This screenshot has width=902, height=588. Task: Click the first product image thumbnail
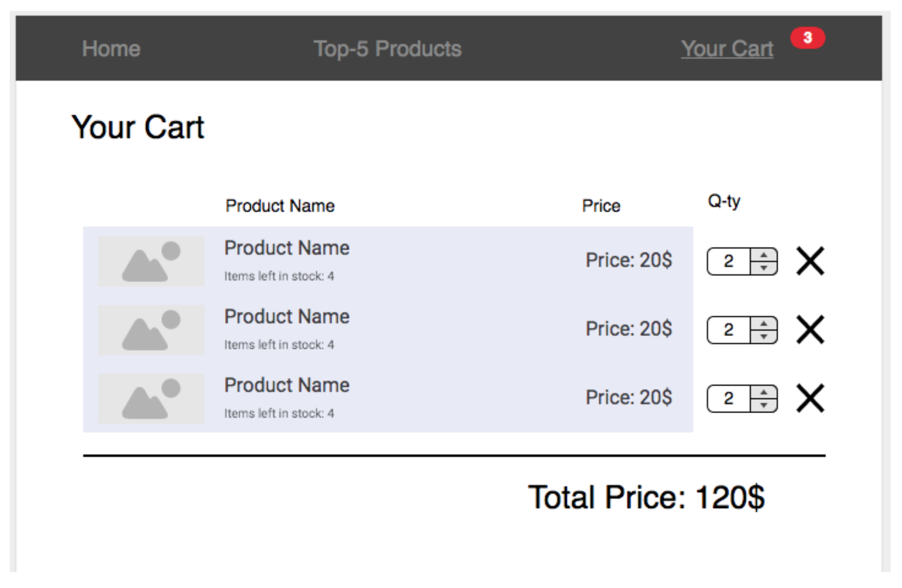click(x=151, y=261)
